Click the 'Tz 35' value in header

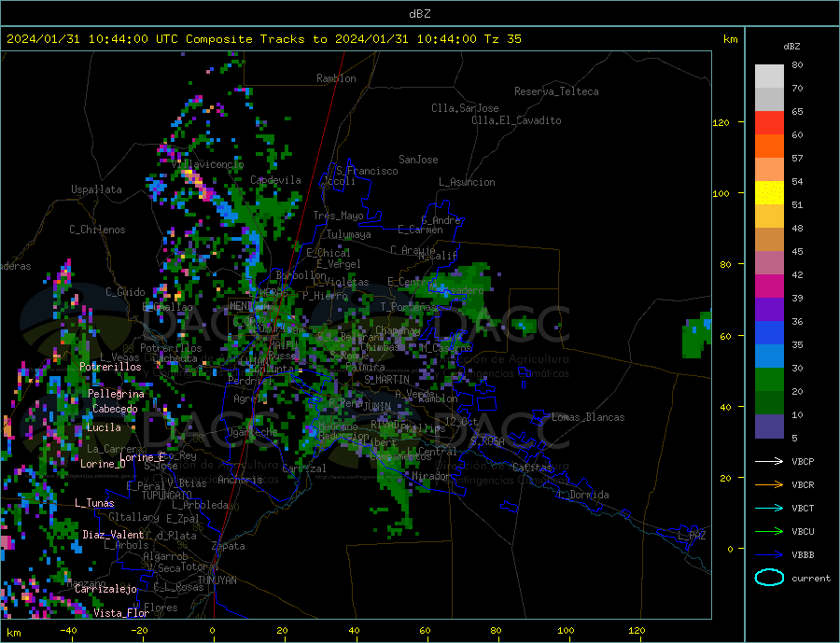click(x=502, y=39)
